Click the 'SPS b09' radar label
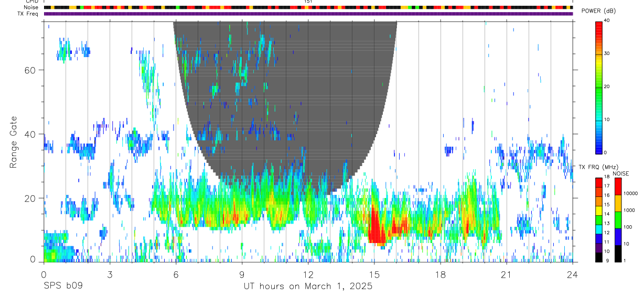Screen dimensions: 644x297 62,287
